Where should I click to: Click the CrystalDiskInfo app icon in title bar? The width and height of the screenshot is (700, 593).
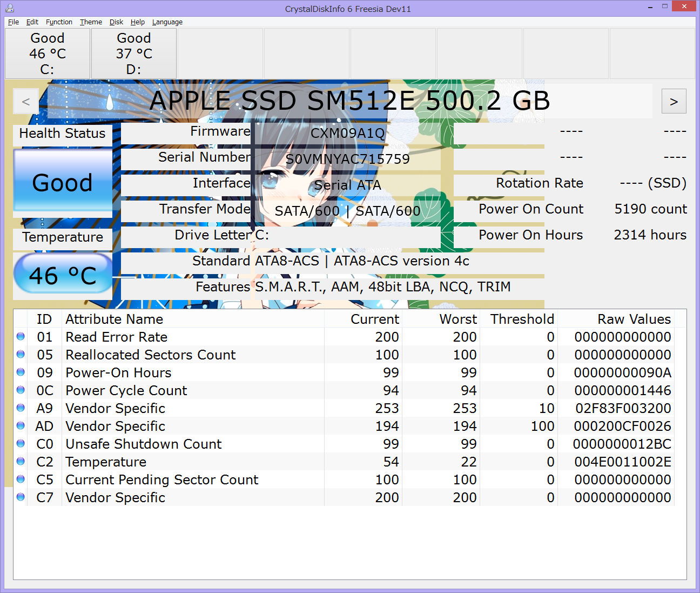coord(10,8)
